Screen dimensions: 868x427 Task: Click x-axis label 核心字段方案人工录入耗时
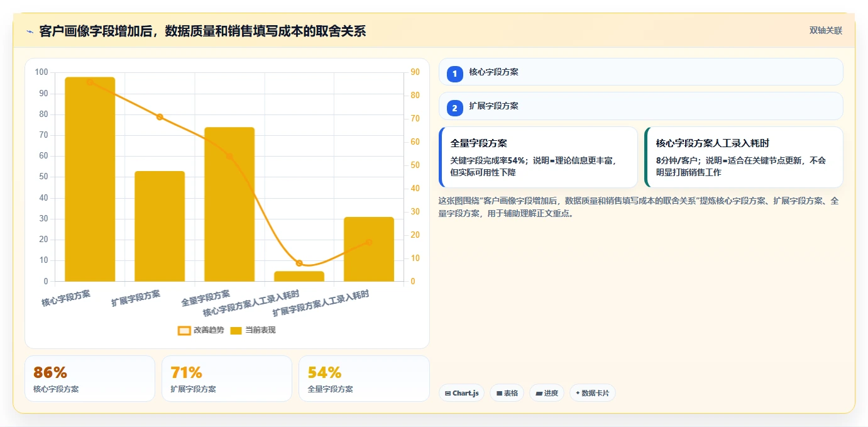point(251,304)
